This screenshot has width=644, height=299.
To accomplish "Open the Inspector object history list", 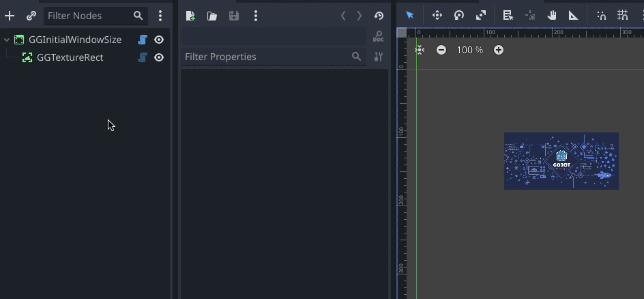I will coord(379,16).
